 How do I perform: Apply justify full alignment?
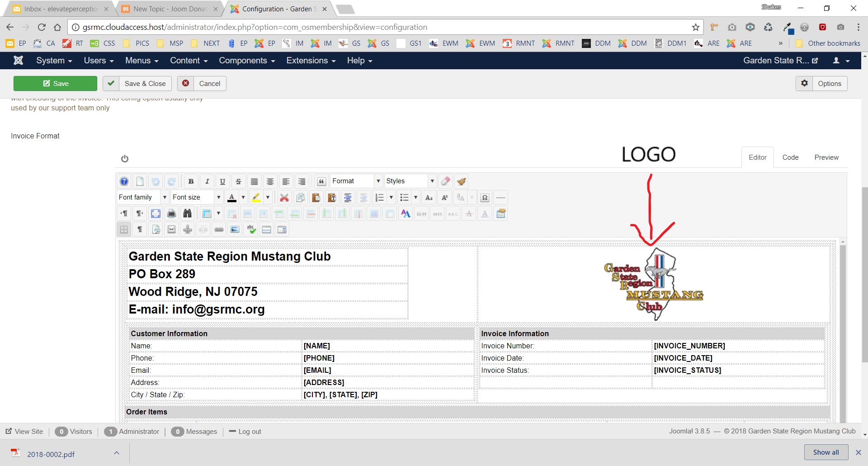tap(254, 181)
